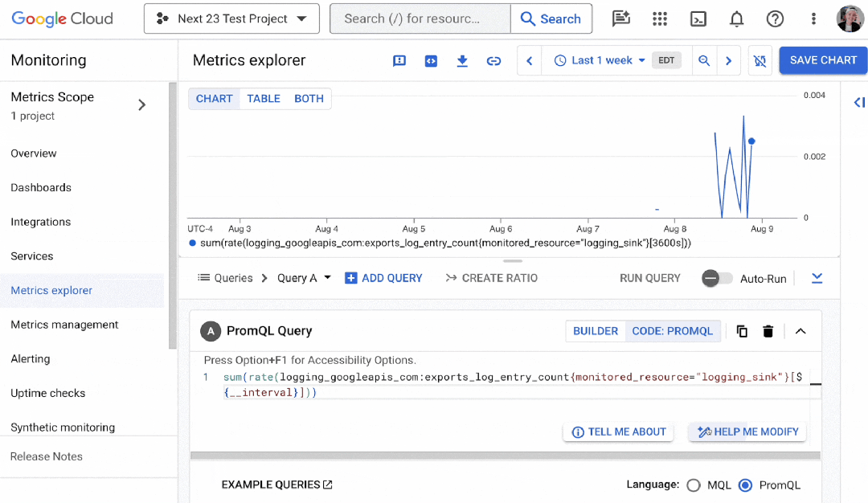This screenshot has height=503, width=868.
Task: Open the help question mark icon
Action: coord(775,18)
